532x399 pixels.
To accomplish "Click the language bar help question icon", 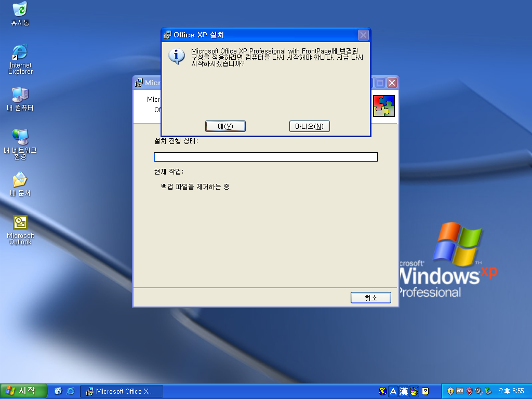I will [x=425, y=392].
